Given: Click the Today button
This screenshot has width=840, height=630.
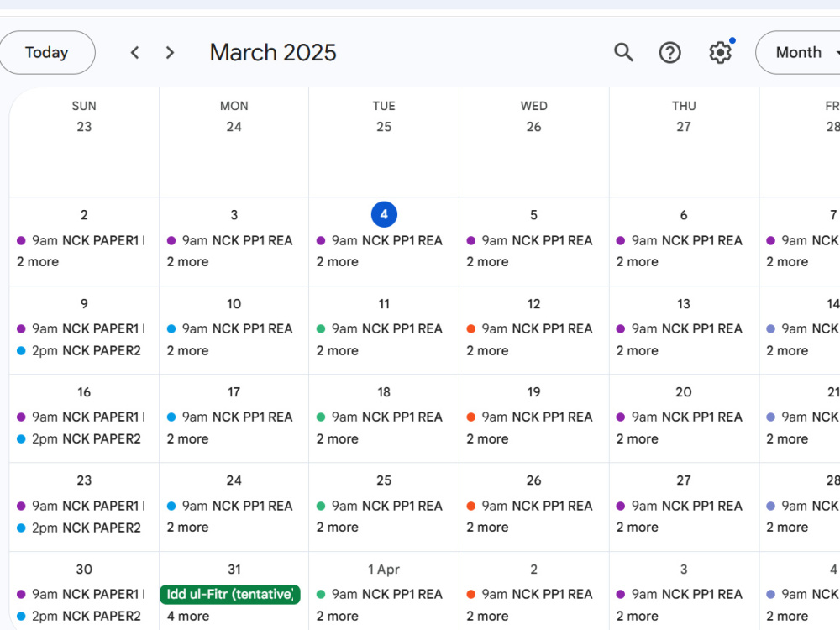Looking at the screenshot, I should click(47, 52).
